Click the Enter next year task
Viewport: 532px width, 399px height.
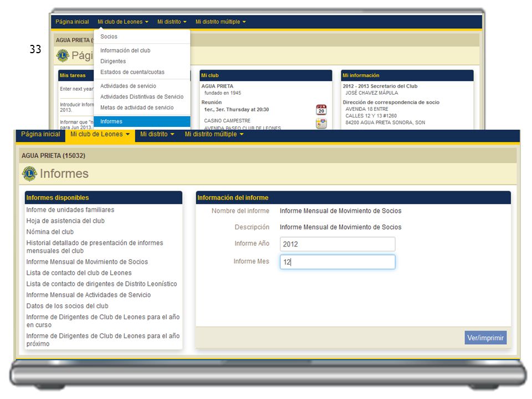76,89
